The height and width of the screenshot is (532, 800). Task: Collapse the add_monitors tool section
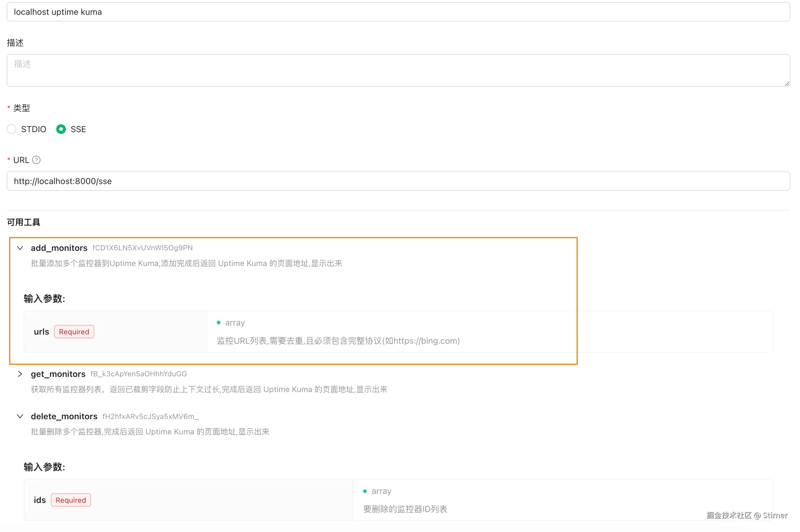click(x=20, y=248)
